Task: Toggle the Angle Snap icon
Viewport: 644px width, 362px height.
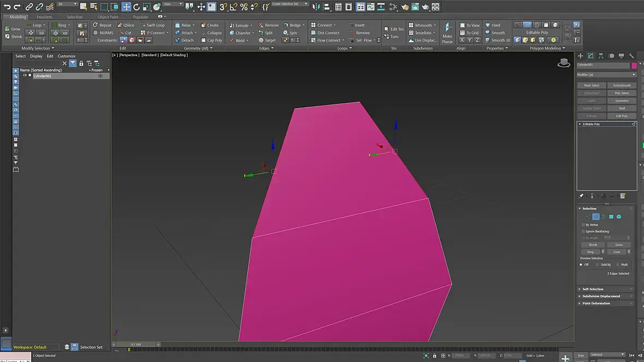Action: point(233,7)
